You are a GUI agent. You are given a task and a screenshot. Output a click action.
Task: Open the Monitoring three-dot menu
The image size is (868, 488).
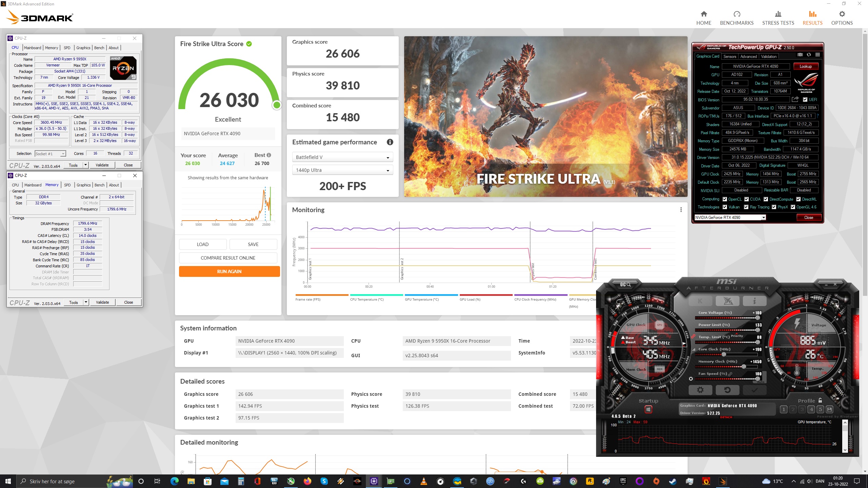click(681, 209)
